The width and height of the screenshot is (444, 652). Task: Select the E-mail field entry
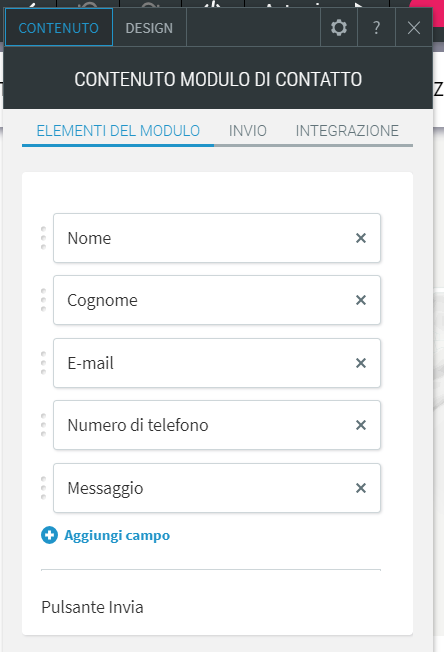(x=217, y=363)
